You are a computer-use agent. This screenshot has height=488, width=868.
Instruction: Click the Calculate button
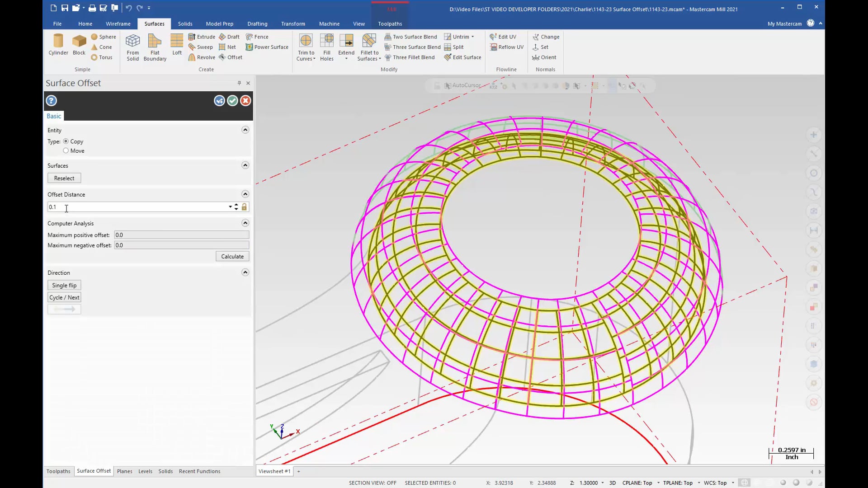tap(232, 256)
